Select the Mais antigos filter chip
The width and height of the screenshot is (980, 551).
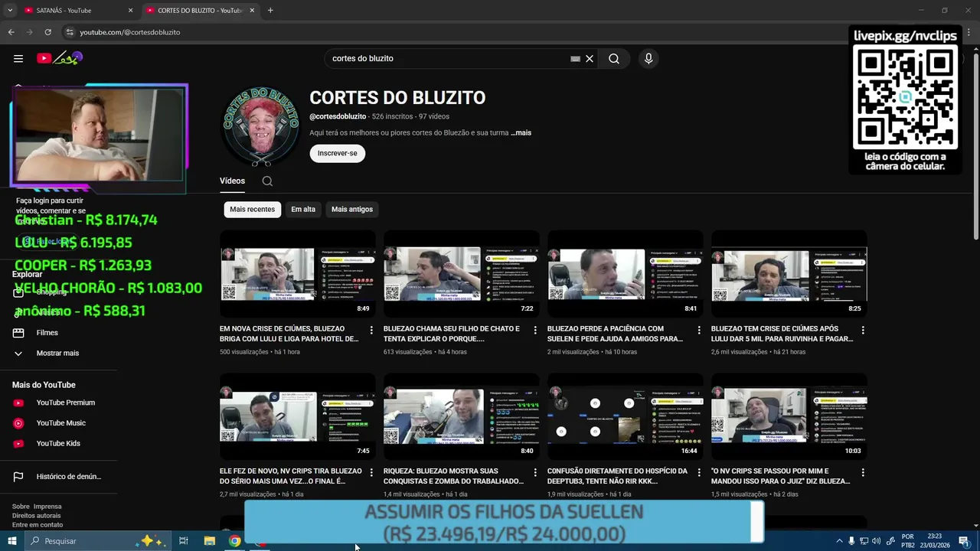point(352,209)
